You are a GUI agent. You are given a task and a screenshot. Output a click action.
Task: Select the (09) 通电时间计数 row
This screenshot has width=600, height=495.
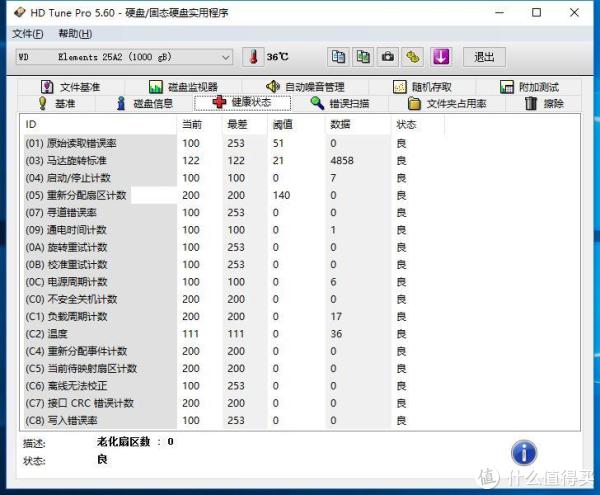[234, 230]
